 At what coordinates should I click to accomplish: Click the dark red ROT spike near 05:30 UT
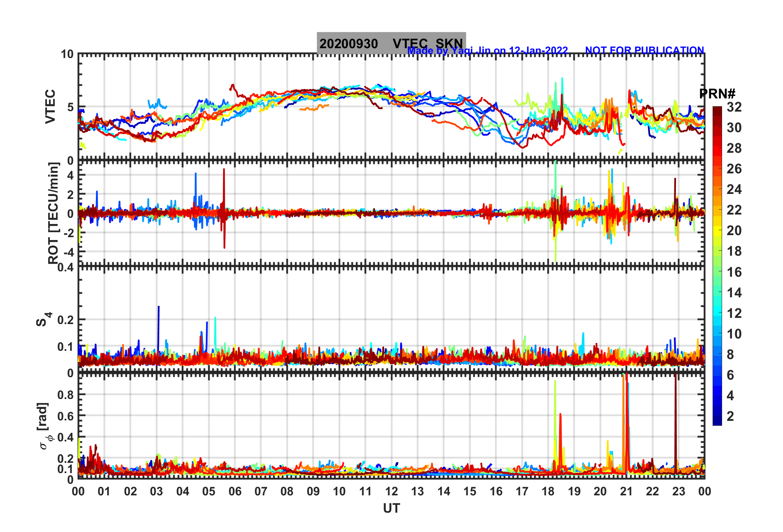224,208
